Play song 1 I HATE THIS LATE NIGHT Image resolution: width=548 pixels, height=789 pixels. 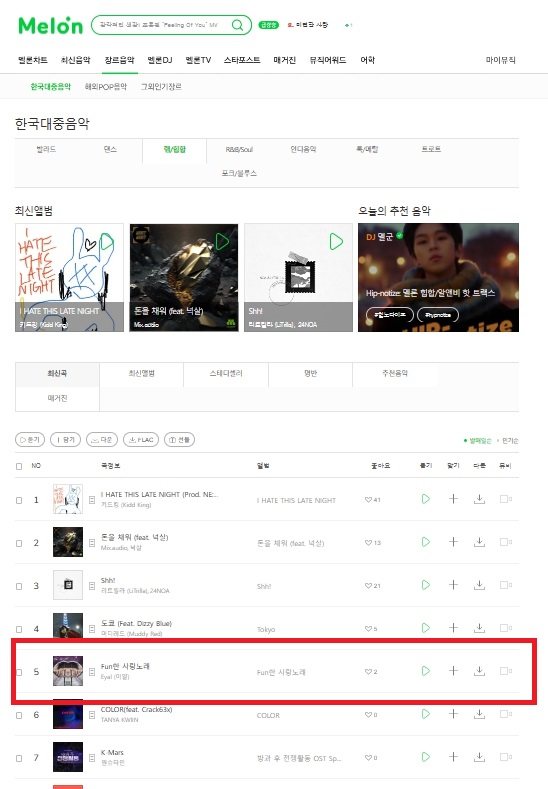426,499
